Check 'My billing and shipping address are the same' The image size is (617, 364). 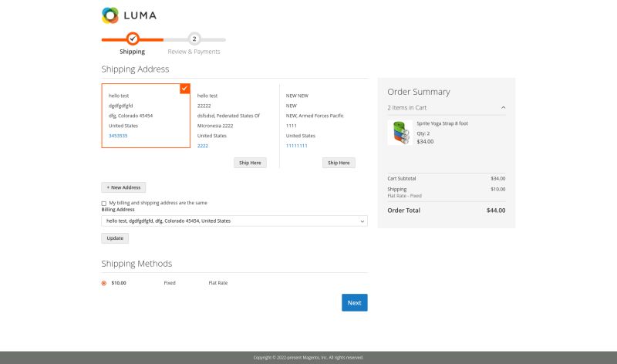104,204
